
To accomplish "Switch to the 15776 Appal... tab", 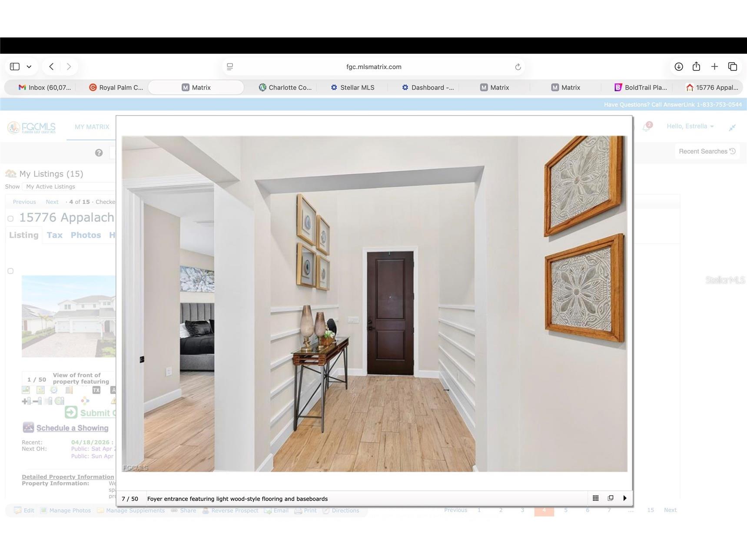I will click(x=712, y=87).
